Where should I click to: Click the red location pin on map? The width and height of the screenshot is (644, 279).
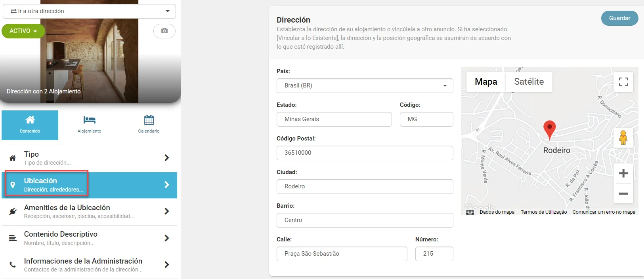(x=549, y=129)
